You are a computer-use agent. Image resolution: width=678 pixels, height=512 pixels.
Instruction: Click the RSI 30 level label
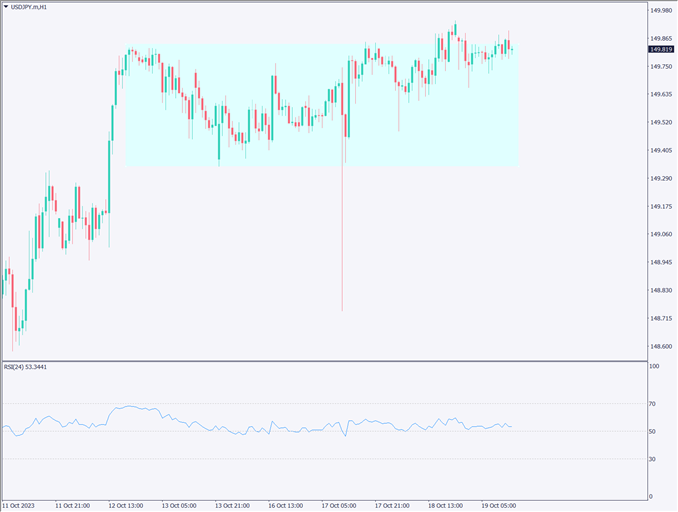(654, 459)
